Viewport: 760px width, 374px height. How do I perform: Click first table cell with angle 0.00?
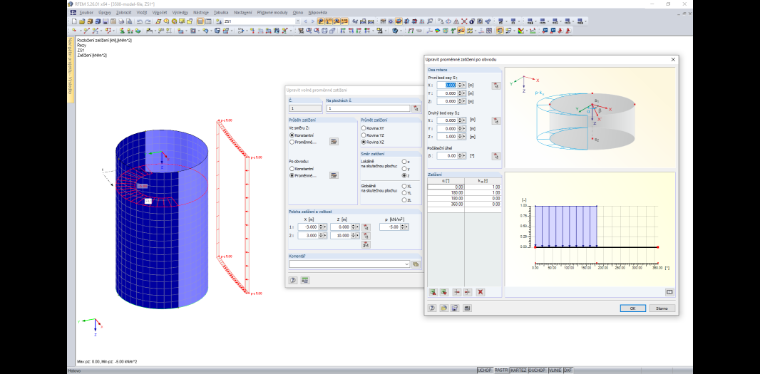coord(446,187)
